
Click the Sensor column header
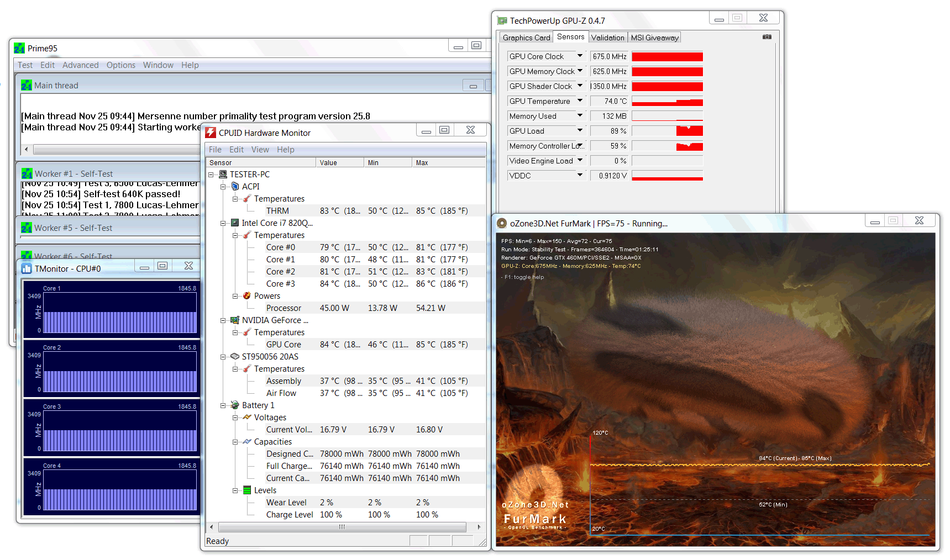click(261, 163)
